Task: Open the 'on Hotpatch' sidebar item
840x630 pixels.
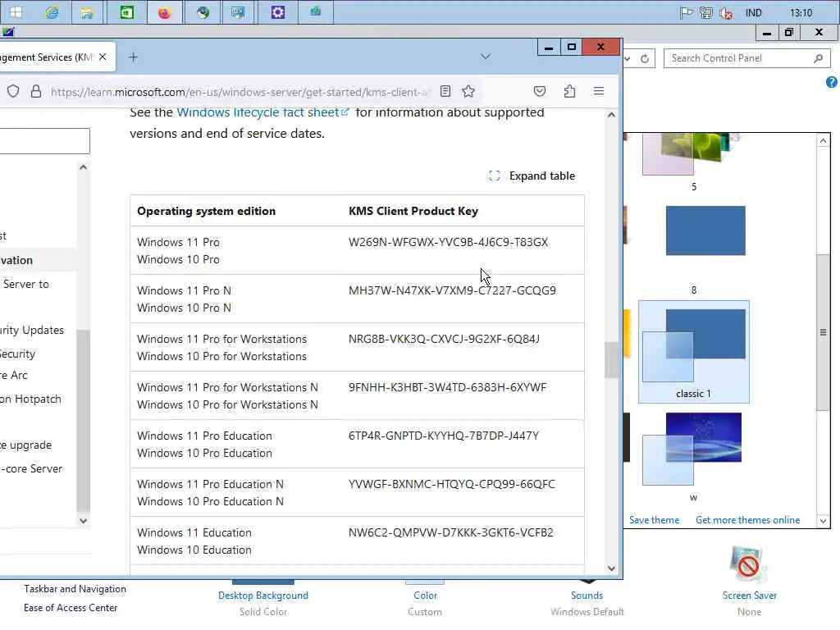Action: tap(30, 399)
